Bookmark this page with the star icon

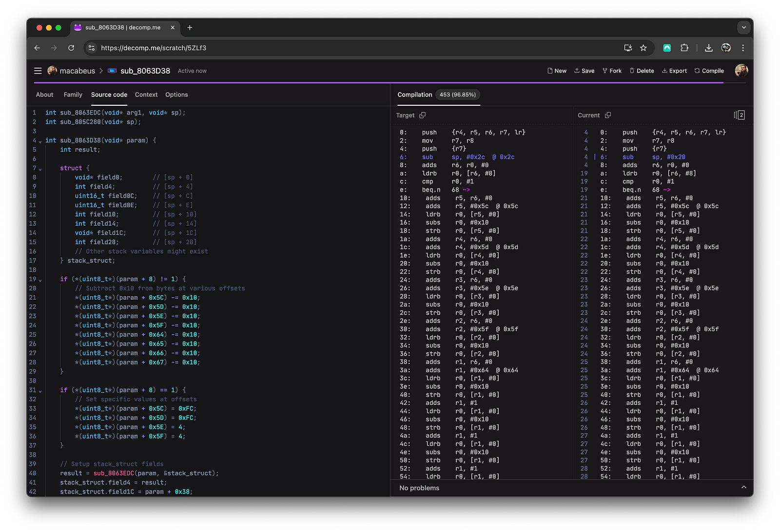tap(643, 48)
